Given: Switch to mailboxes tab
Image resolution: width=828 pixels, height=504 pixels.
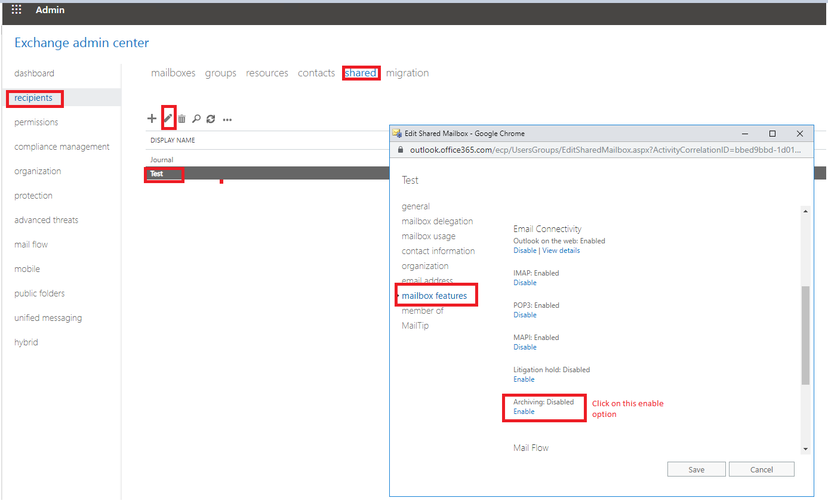Looking at the screenshot, I should click(173, 73).
